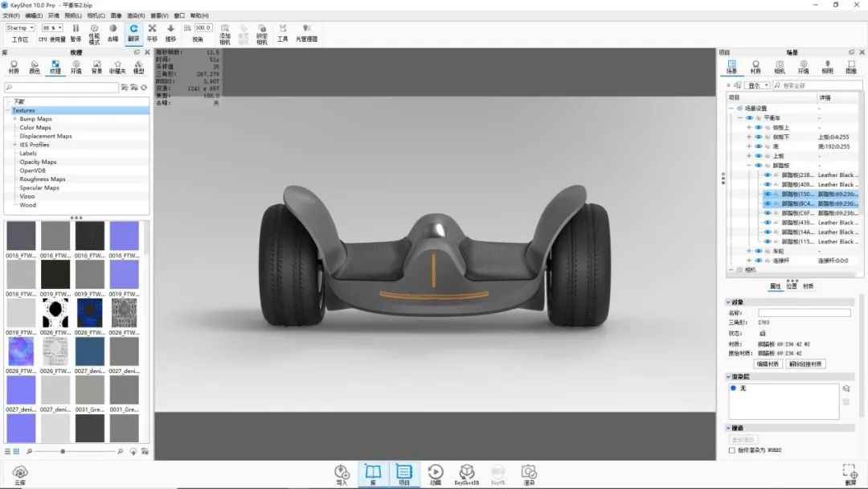Open the Startup workspace dropdown

(20, 27)
